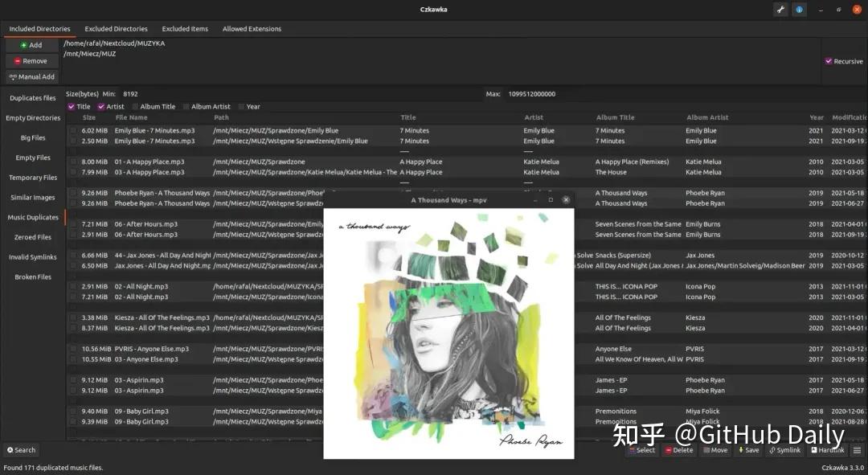868x475 pixels.
Task: Click the Remove directory button
Action: pos(31,61)
